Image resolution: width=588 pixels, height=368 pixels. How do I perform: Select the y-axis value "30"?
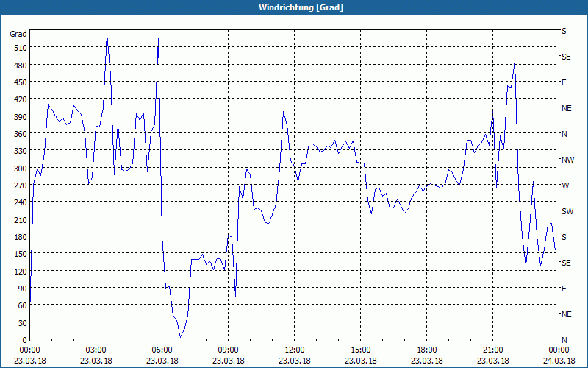point(23,323)
